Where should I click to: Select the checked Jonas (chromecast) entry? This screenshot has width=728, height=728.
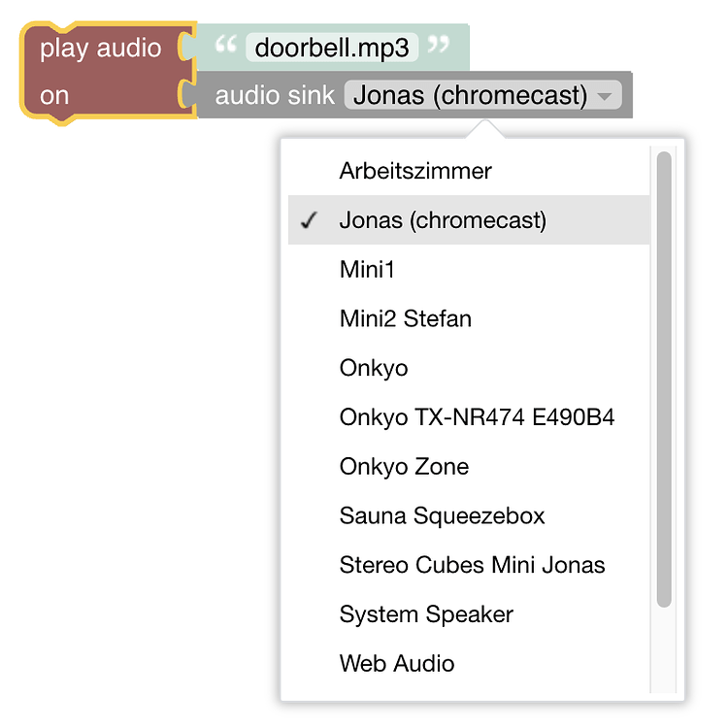(x=443, y=220)
